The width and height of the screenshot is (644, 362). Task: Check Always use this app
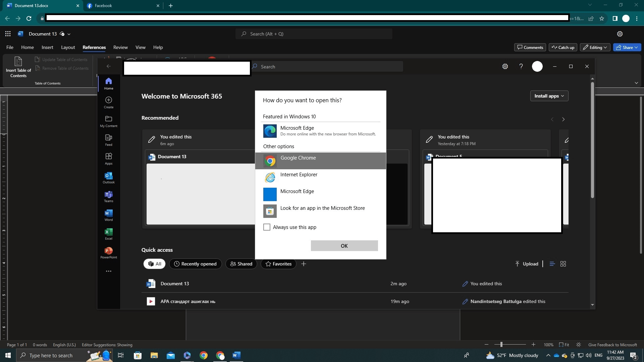(267, 227)
